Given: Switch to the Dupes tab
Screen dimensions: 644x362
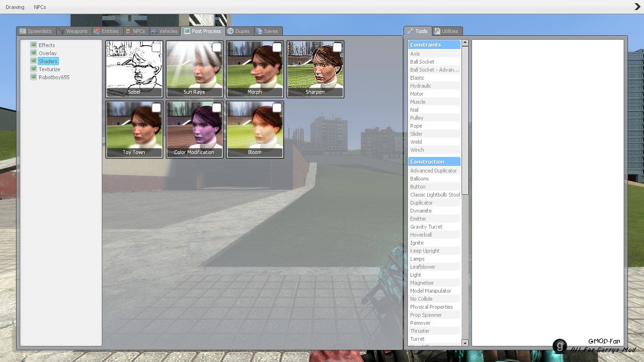Looking at the screenshot, I should pyautogui.click(x=239, y=31).
